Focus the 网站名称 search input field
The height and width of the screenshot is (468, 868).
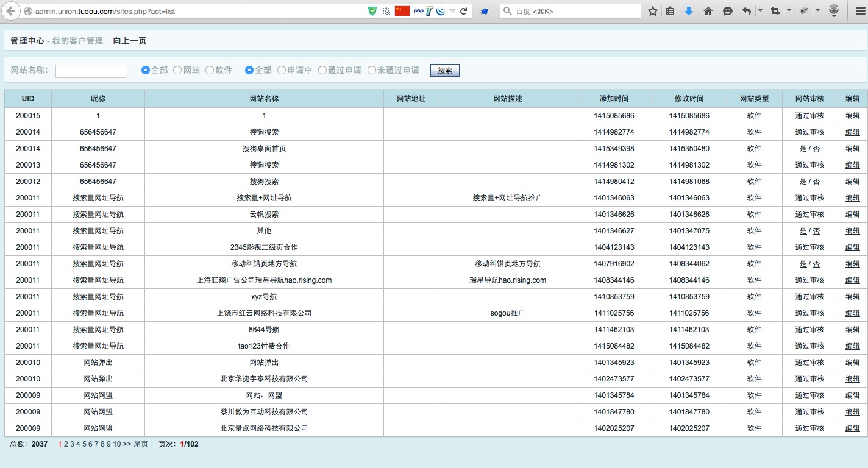(x=91, y=71)
